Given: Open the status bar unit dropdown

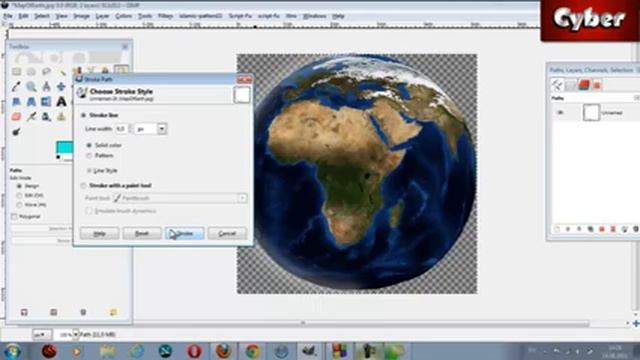Looking at the screenshot, I should pyautogui.click(x=42, y=335).
